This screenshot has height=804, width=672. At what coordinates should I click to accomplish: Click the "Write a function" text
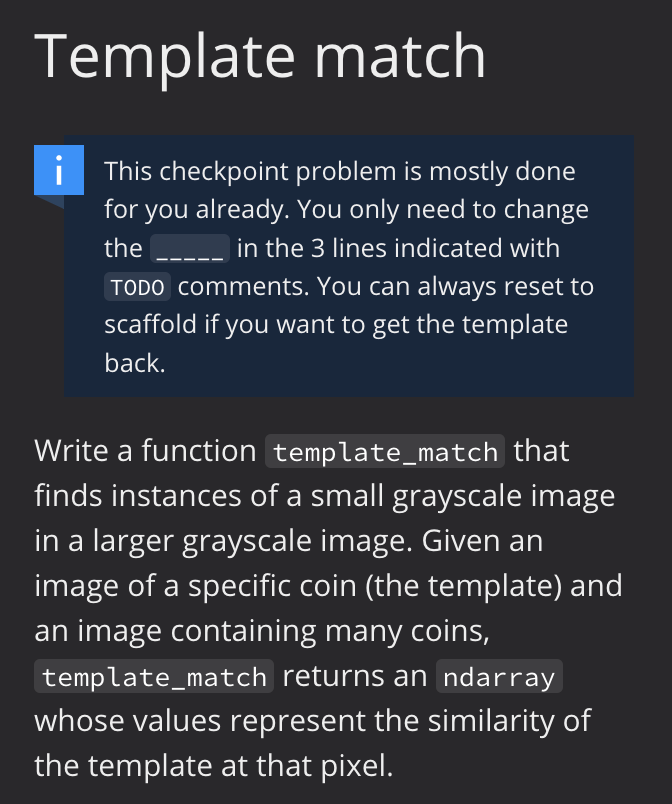(145, 451)
